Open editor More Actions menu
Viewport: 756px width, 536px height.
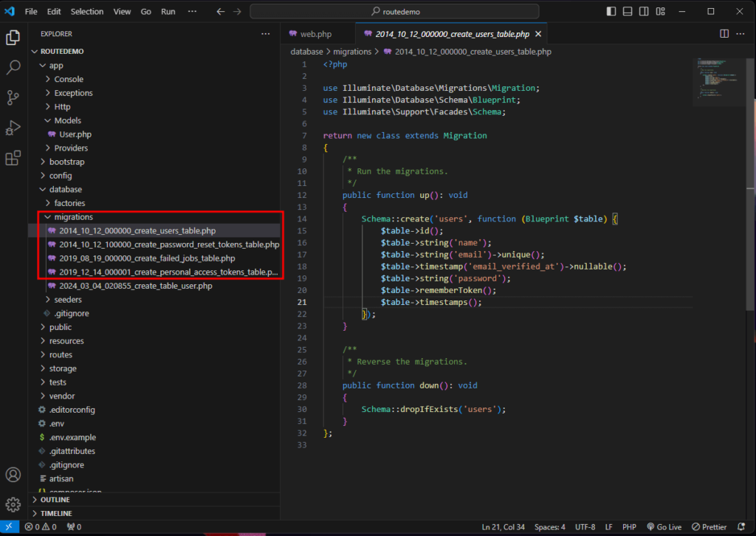pos(740,34)
